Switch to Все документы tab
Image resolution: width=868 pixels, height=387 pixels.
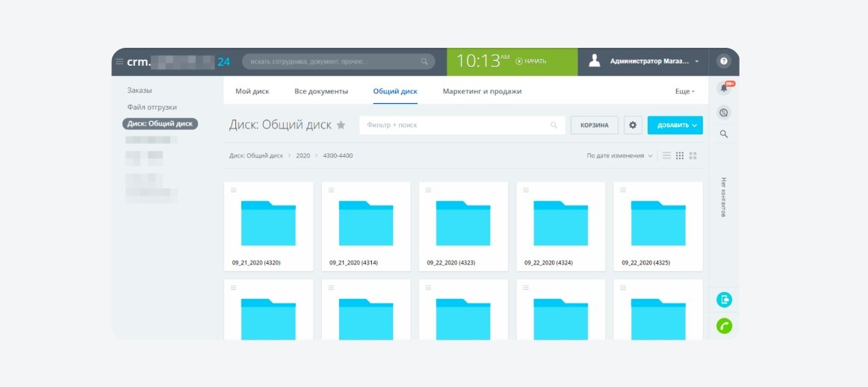321,91
